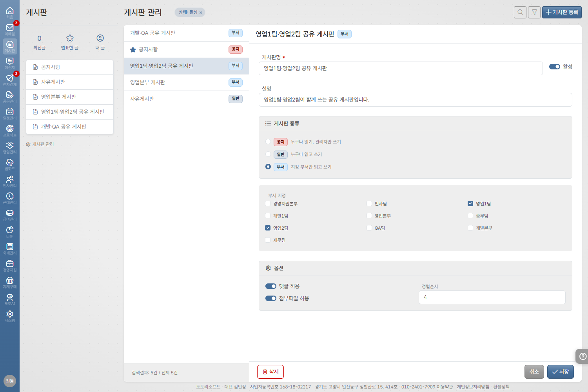Click the 게시판 등록 button
Screen dimensions: 588x392
pos(562,12)
